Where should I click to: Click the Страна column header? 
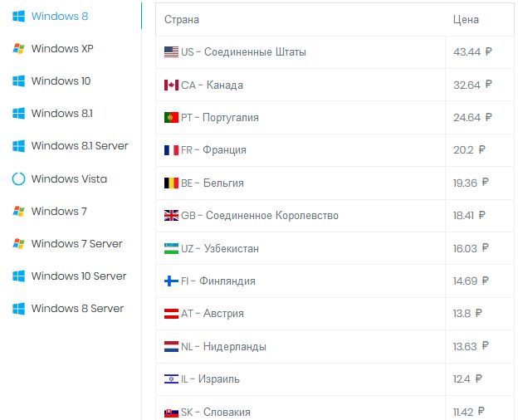(182, 20)
